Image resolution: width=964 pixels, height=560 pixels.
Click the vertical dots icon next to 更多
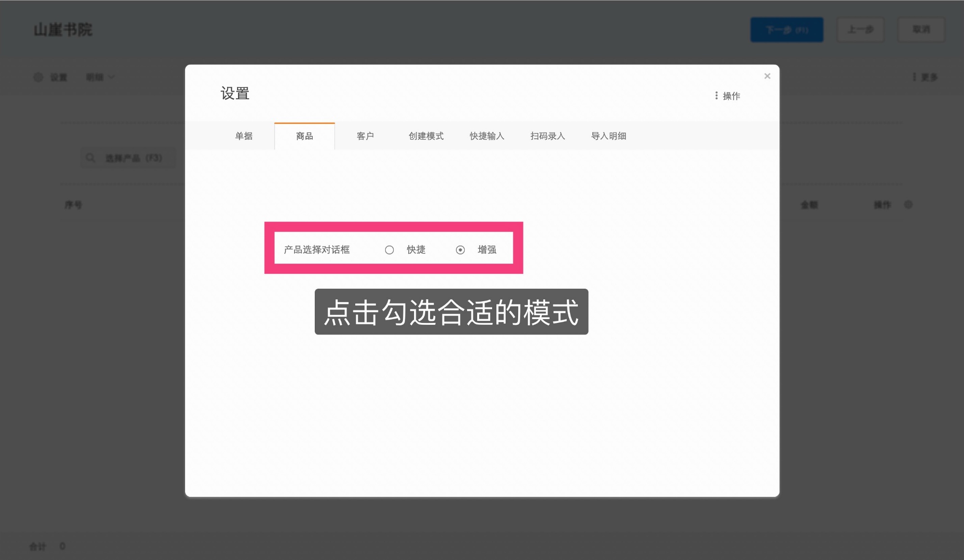point(915,77)
